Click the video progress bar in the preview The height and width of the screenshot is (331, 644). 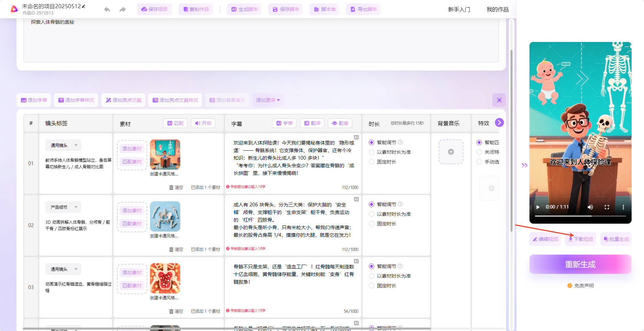pos(580,216)
